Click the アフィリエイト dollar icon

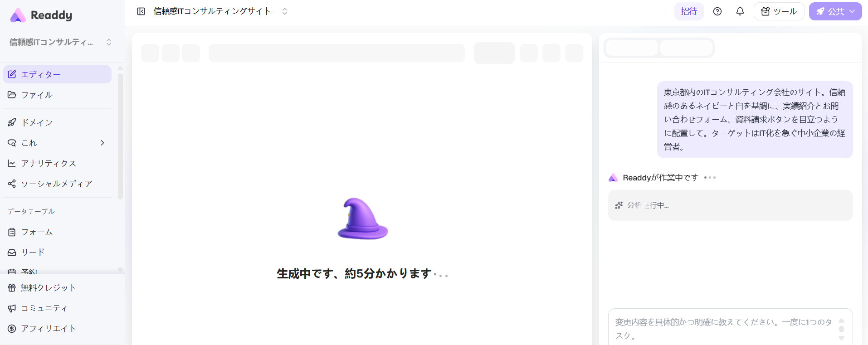pos(12,329)
